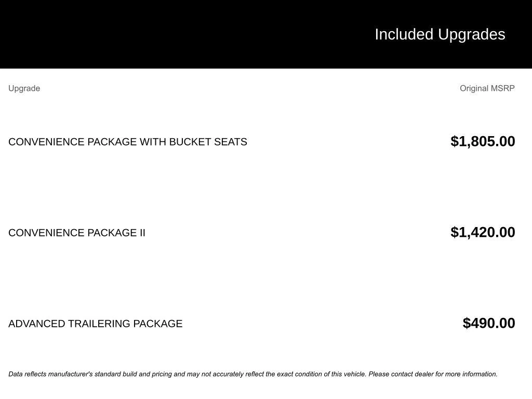Select the Upgrade column header

(24, 88)
